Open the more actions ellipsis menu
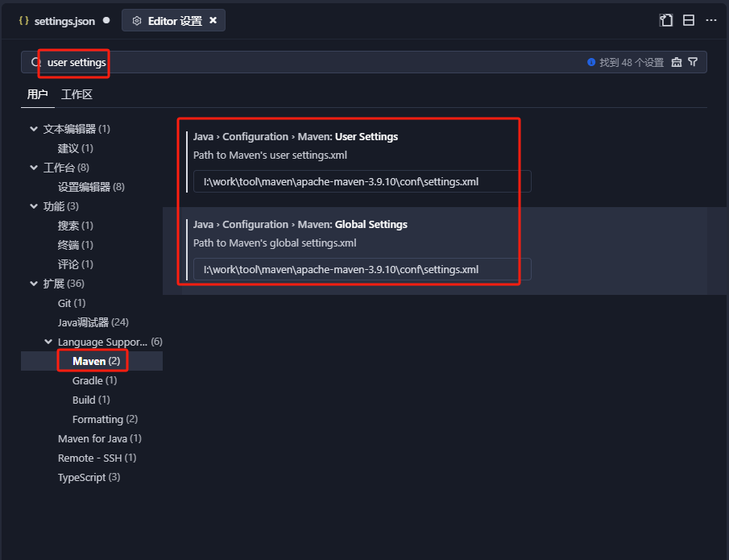 click(x=710, y=19)
